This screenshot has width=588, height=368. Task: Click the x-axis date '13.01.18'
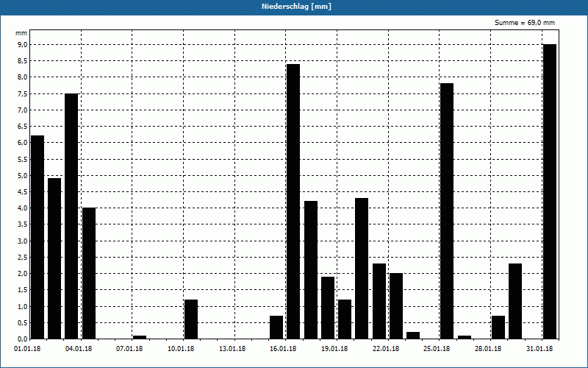click(232, 349)
